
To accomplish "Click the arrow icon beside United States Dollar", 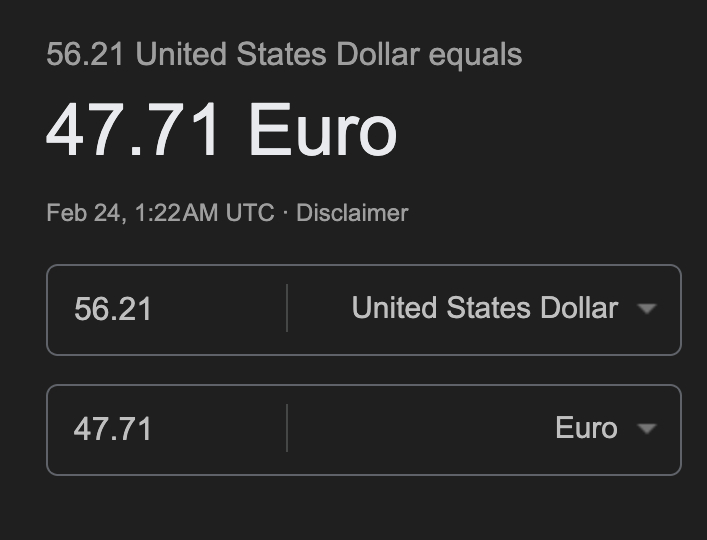I will (646, 309).
